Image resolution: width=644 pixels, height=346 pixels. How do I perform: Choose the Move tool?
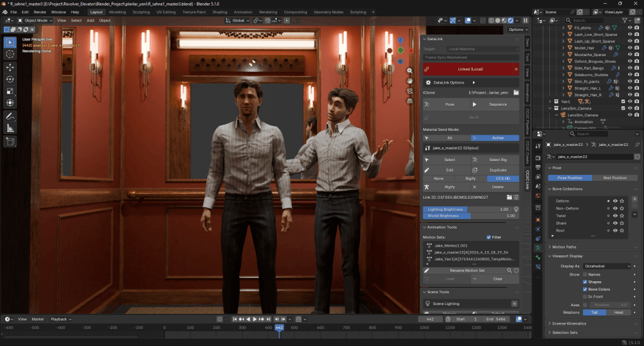click(10, 67)
